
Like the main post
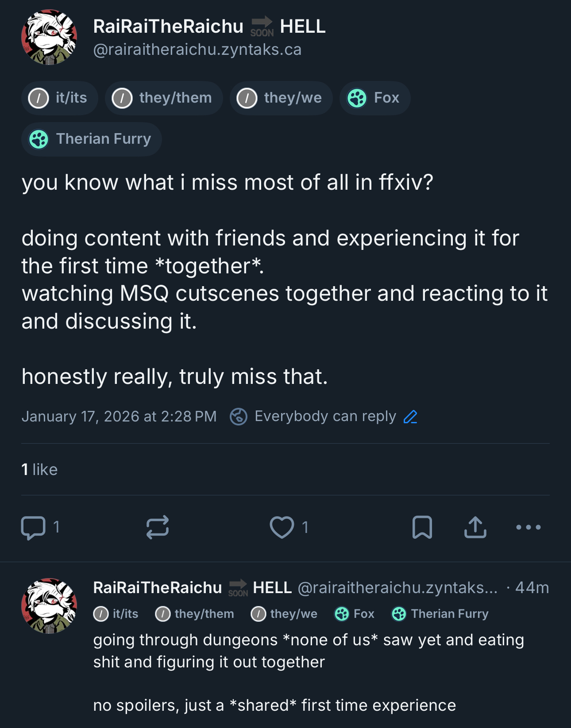coord(282,527)
